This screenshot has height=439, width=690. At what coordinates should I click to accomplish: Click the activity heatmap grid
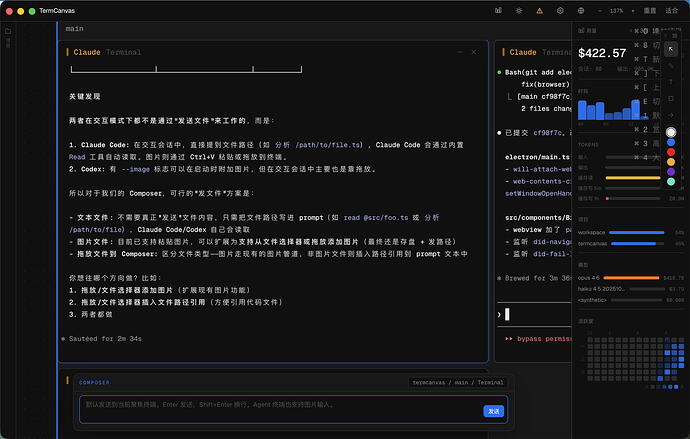pyautogui.click(x=635, y=360)
